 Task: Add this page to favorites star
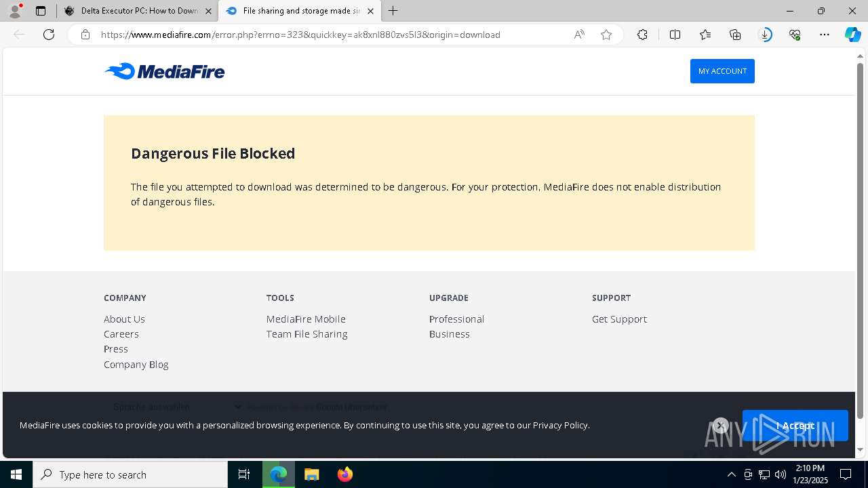[x=606, y=35]
